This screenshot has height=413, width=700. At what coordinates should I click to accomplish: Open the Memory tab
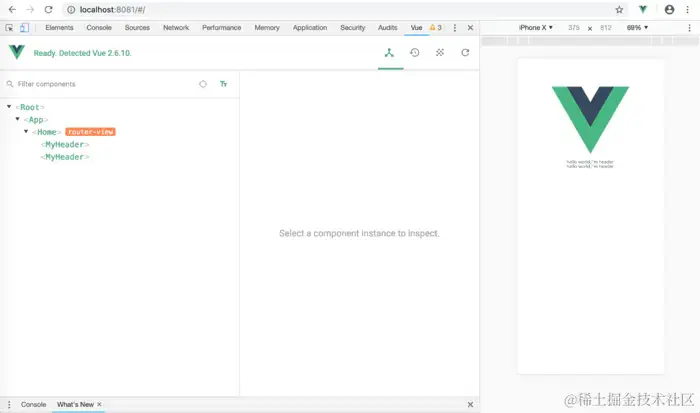(x=267, y=28)
